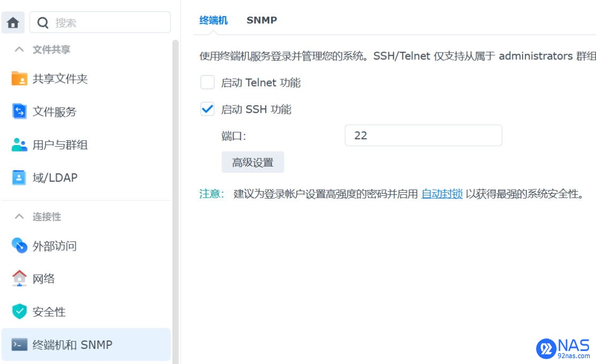
Task: Select the 安全性 sidebar label
Action: (49, 312)
